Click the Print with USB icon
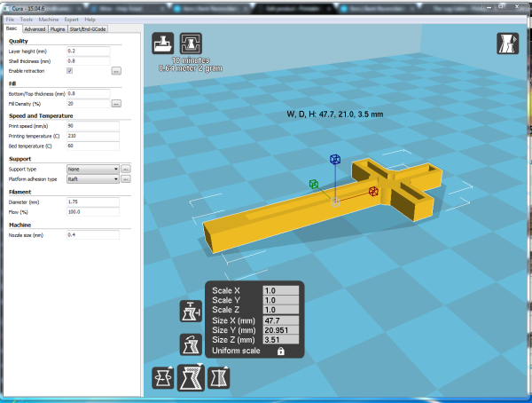Screen dimensions: 532x403 click(x=190, y=43)
